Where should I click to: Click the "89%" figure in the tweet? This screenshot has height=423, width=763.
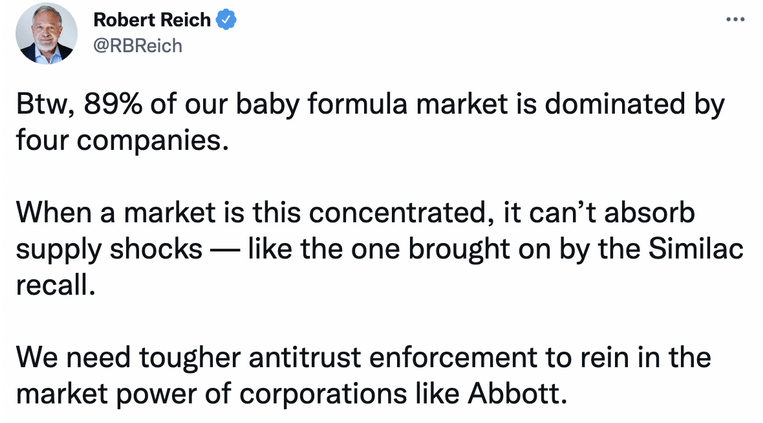pos(113,104)
